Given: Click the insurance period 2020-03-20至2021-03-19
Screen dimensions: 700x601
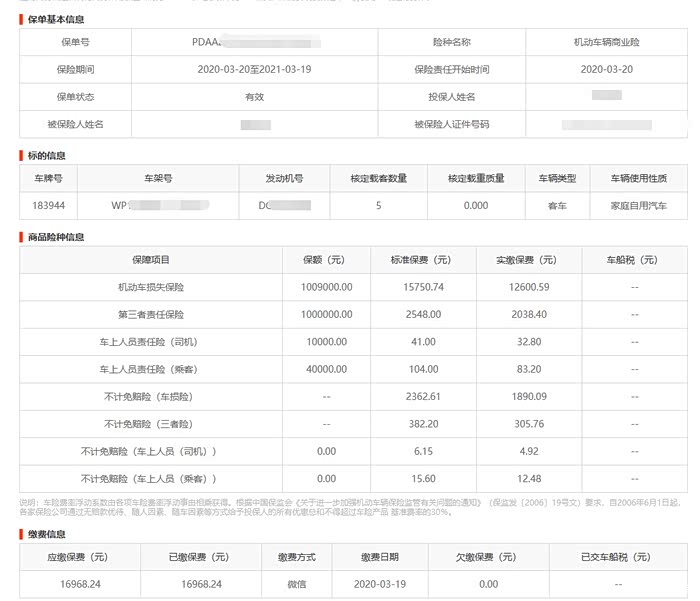Looking at the screenshot, I should point(255,70).
